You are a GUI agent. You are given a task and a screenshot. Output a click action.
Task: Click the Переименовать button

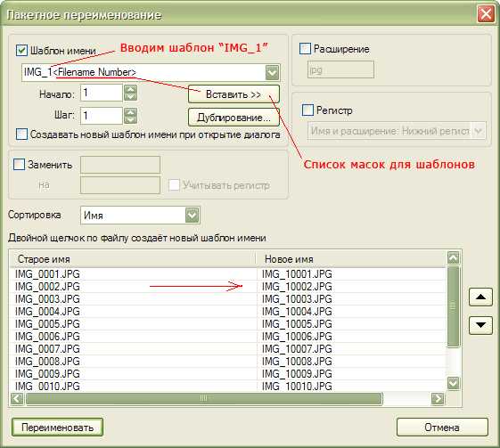coord(57,428)
